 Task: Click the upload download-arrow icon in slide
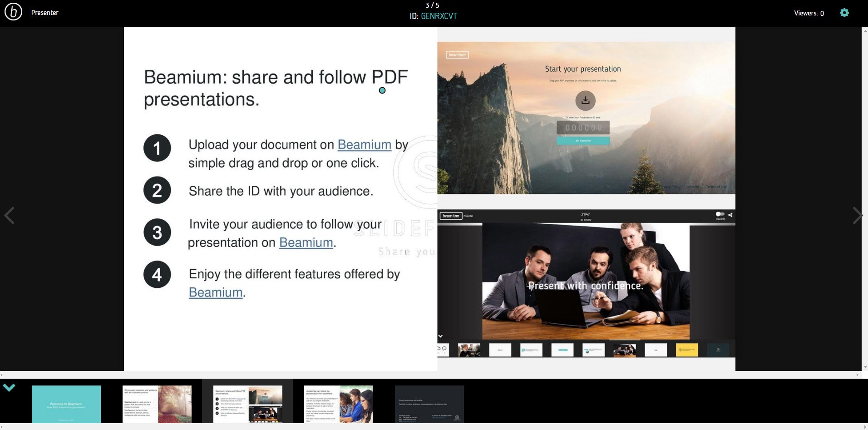pyautogui.click(x=585, y=100)
